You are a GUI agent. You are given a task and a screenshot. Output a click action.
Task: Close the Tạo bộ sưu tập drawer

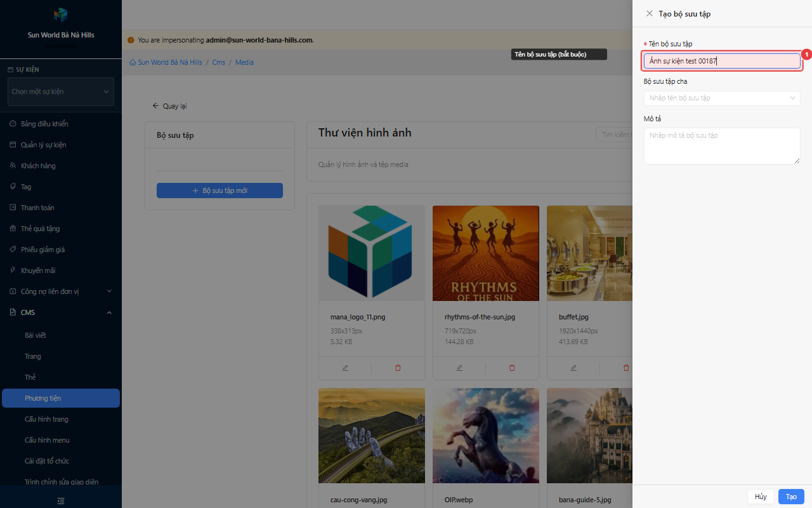649,13
